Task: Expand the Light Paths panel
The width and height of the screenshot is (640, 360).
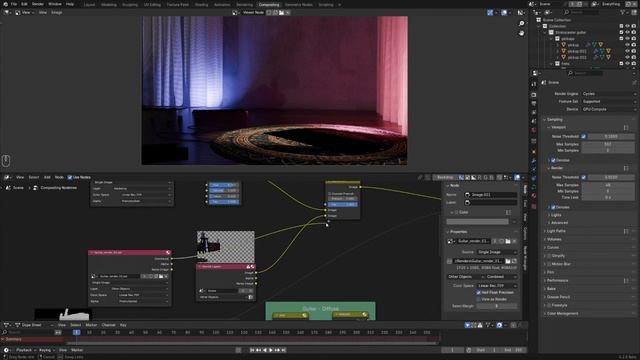Action: click(556, 231)
